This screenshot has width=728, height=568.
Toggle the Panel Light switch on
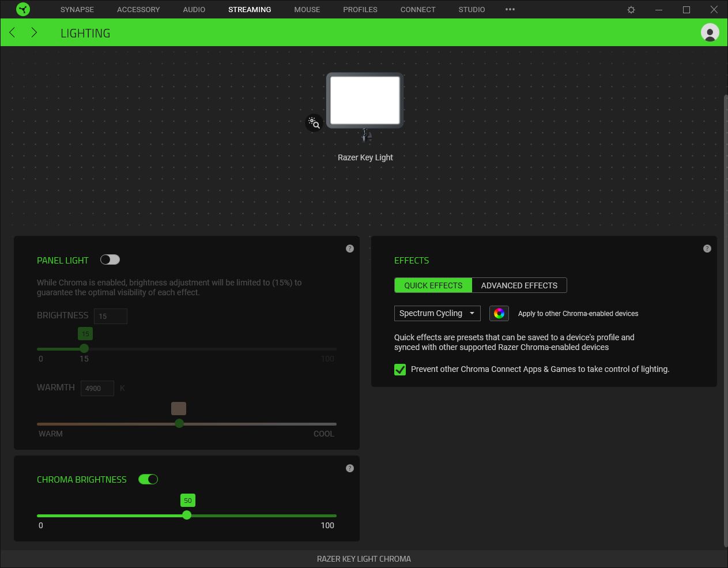(x=110, y=260)
